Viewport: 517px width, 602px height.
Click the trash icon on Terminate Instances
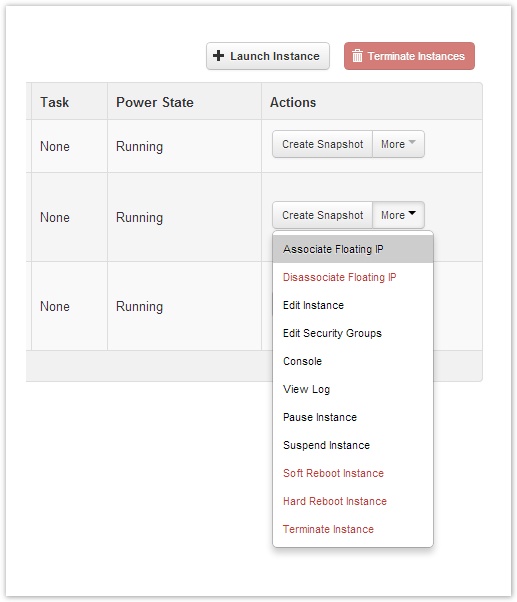point(357,56)
